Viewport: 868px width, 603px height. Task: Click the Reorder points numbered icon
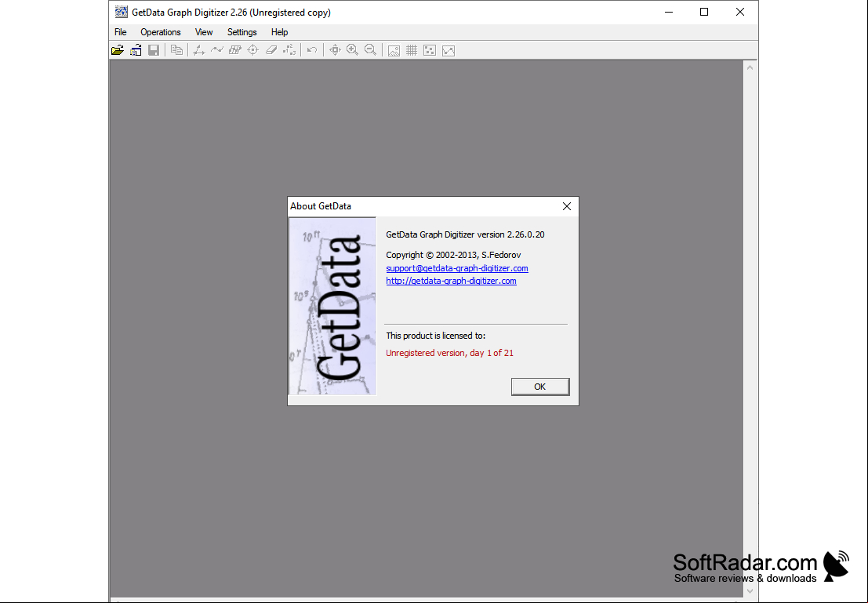(289, 50)
